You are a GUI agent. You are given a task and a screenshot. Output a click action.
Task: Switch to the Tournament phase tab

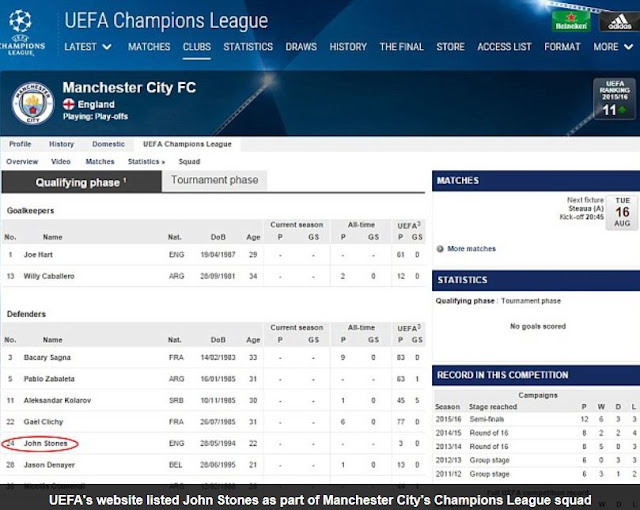[x=214, y=180]
